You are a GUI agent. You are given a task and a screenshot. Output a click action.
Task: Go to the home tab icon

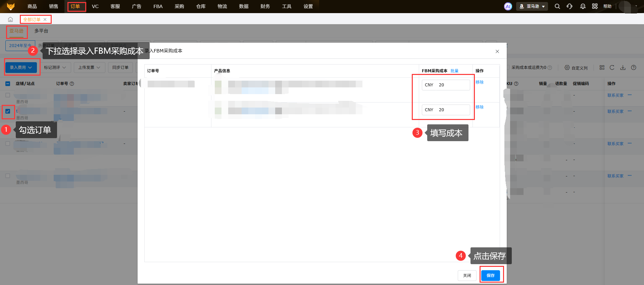click(x=10, y=19)
